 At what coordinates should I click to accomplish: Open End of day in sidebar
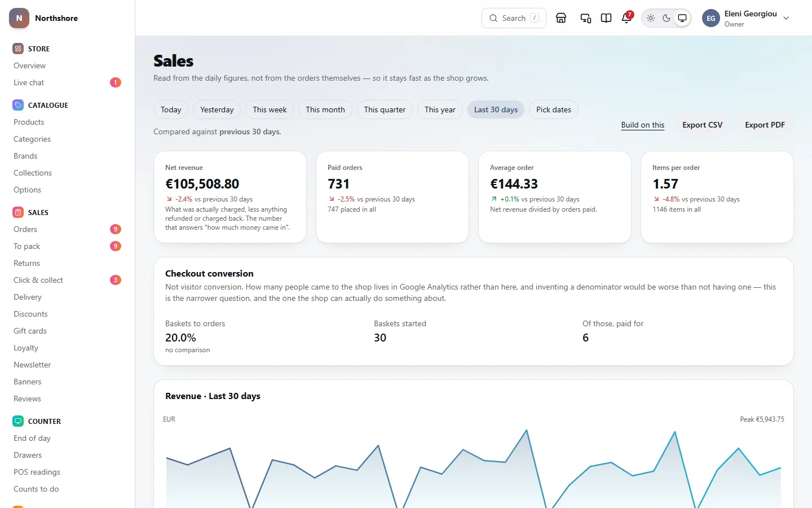[32, 438]
